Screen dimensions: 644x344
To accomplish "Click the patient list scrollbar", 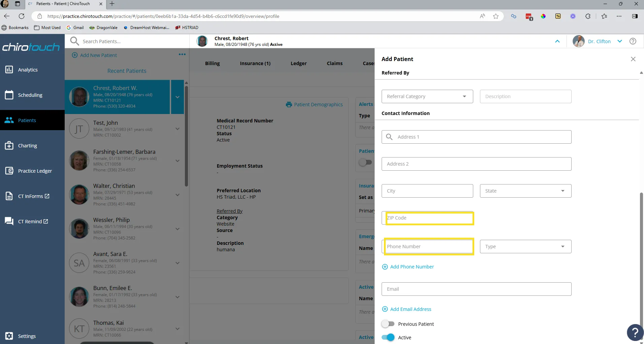I will pyautogui.click(x=186, y=137).
